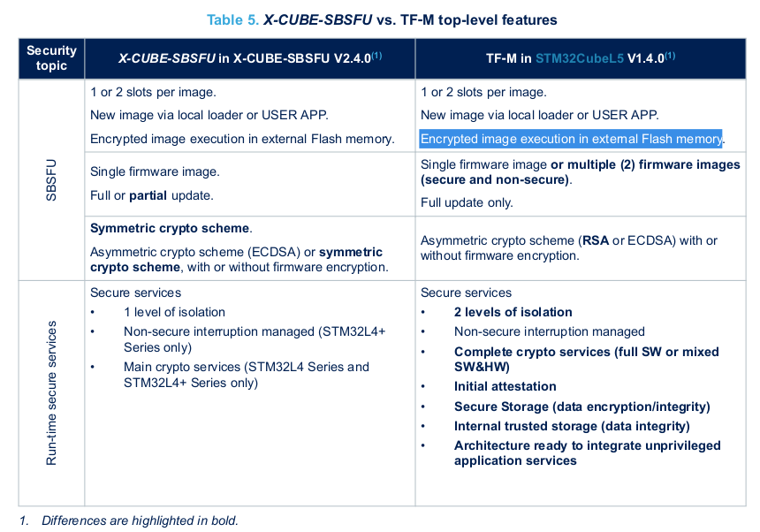The width and height of the screenshot is (760, 532).
Task: Click highlighted 'Encrypted image execution' text in TF-M column
Action: point(571,139)
